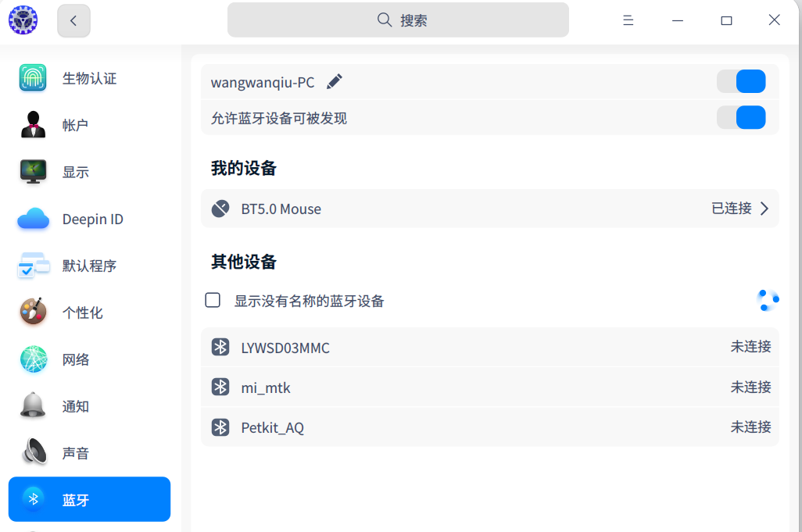This screenshot has width=802, height=532.
Task: Edit device name with pencil icon
Action: coord(334,82)
